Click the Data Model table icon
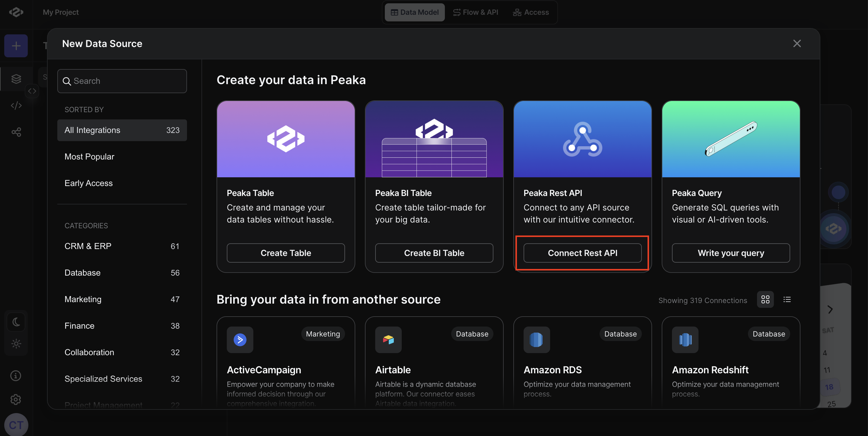Viewport: 868px width, 436px height. pyautogui.click(x=394, y=12)
